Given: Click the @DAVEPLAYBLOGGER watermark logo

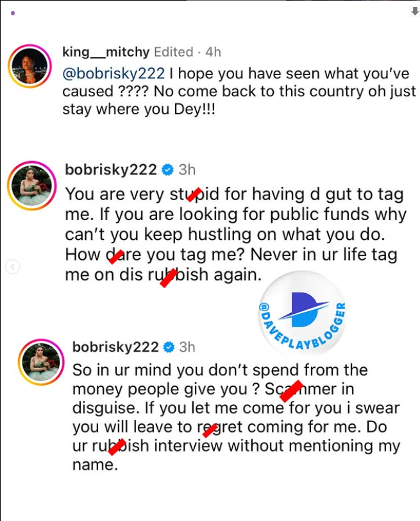Looking at the screenshot, I should 303,312.
